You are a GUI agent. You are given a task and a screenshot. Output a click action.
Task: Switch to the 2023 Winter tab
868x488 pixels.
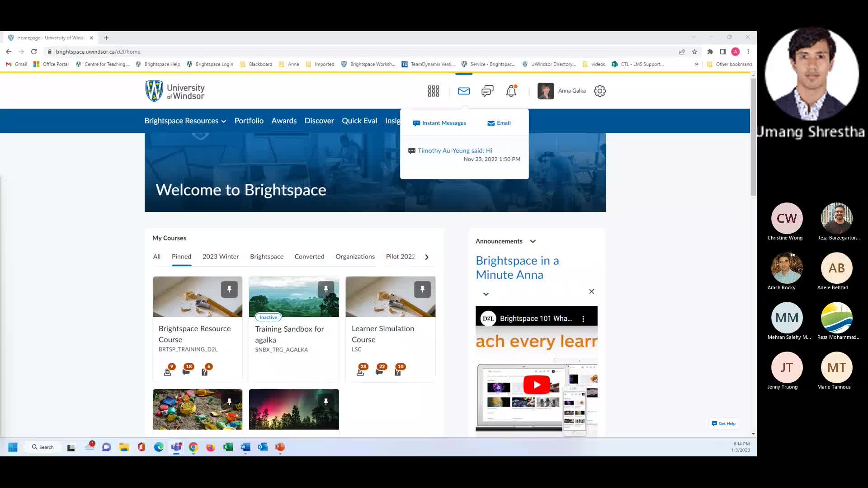[x=221, y=257]
